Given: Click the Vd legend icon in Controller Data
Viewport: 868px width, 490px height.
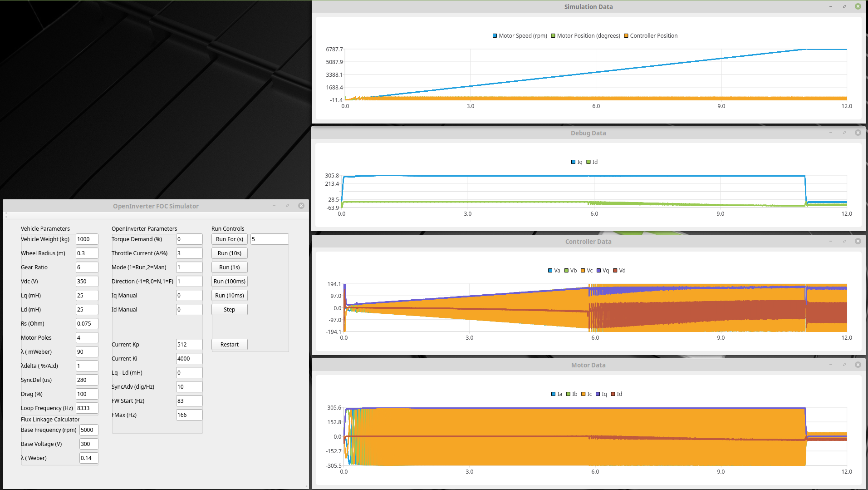Looking at the screenshot, I should pos(615,271).
